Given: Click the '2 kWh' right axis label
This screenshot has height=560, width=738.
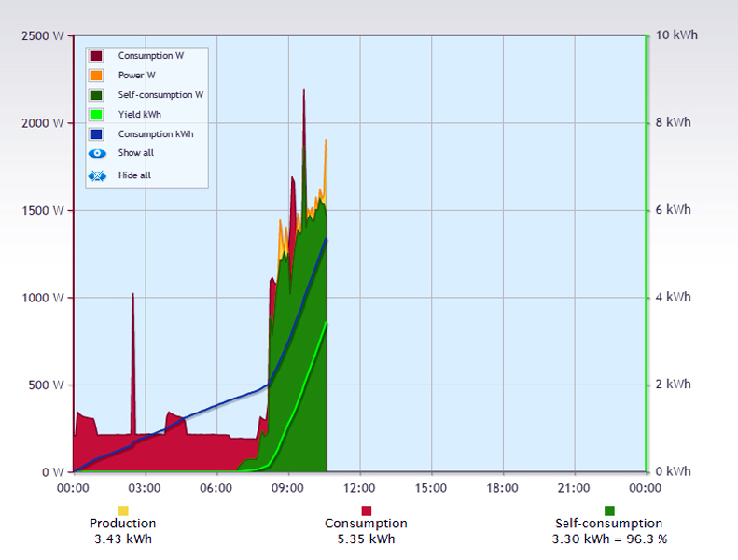Looking at the screenshot, I should pyautogui.click(x=673, y=384).
